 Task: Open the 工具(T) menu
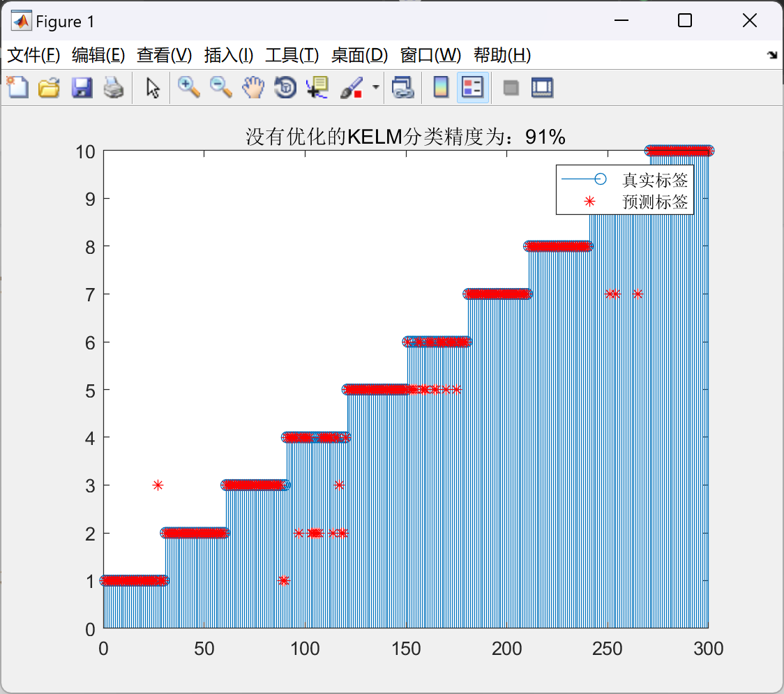pos(292,55)
